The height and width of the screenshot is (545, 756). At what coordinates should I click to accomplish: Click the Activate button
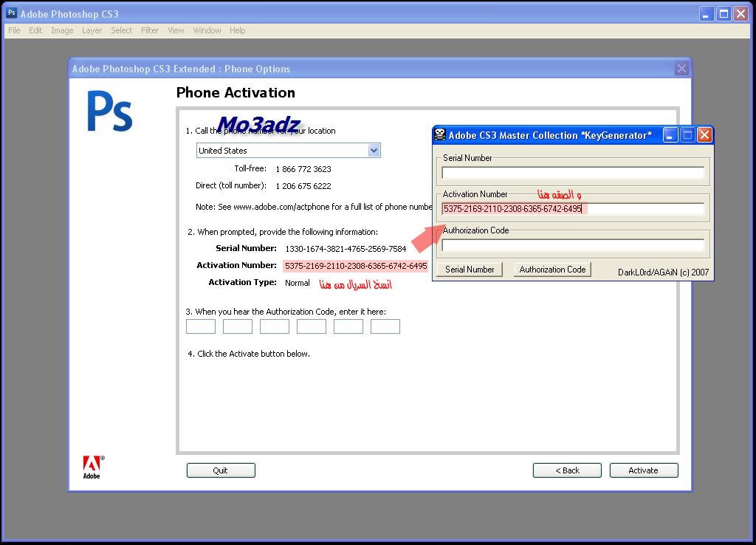(x=644, y=470)
